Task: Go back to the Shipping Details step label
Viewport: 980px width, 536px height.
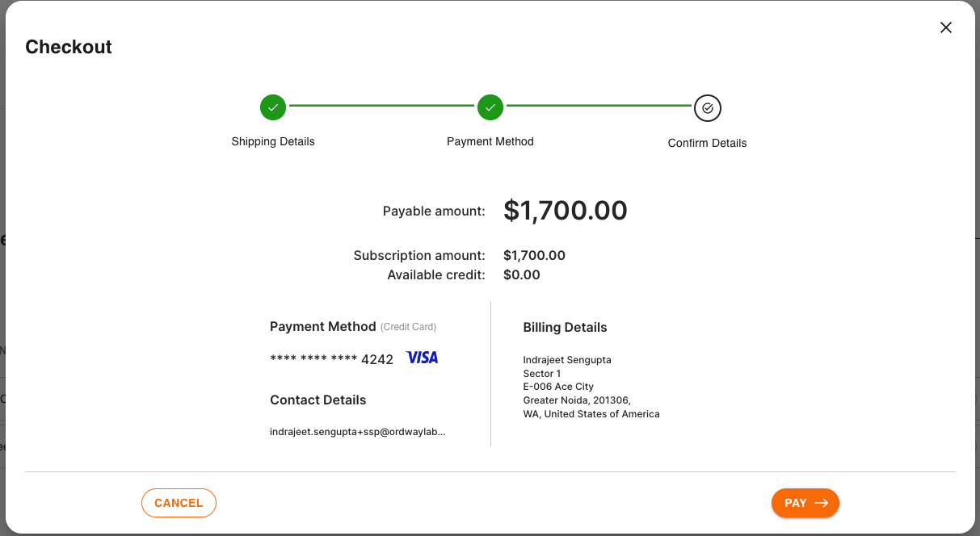Action: pos(273,141)
